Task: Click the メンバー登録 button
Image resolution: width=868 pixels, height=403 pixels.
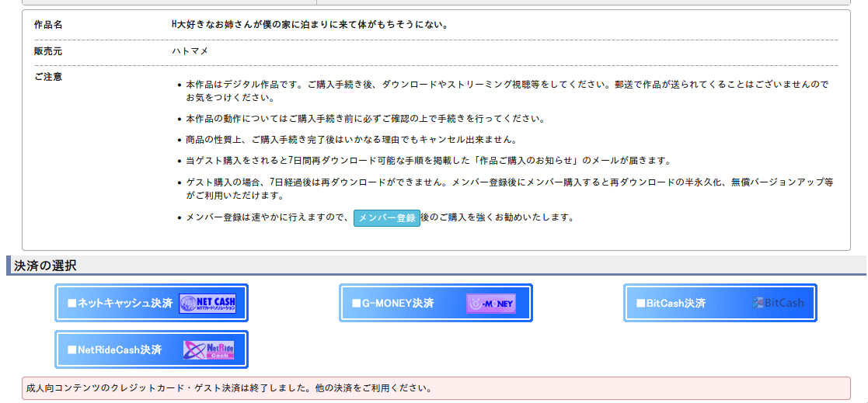Action: tap(387, 218)
